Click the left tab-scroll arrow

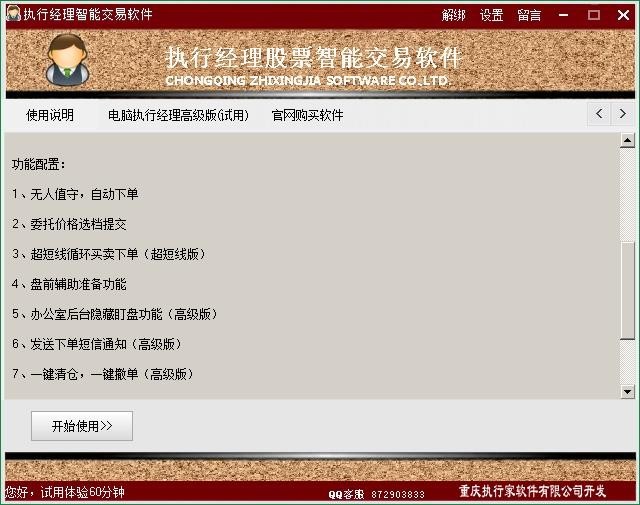pos(599,113)
